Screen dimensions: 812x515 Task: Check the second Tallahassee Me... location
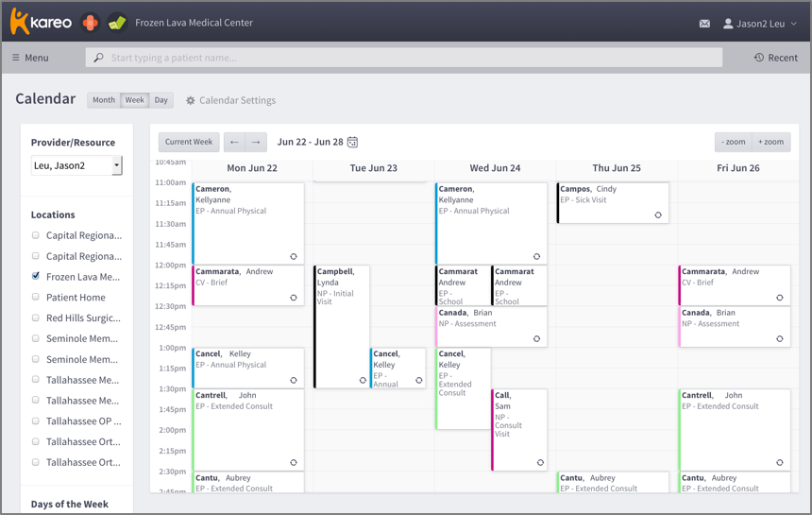tap(35, 400)
